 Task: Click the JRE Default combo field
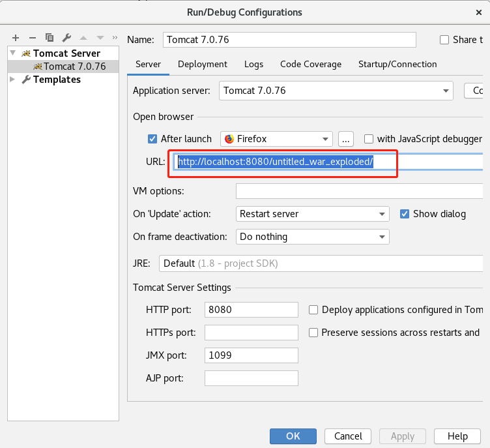tap(321, 263)
